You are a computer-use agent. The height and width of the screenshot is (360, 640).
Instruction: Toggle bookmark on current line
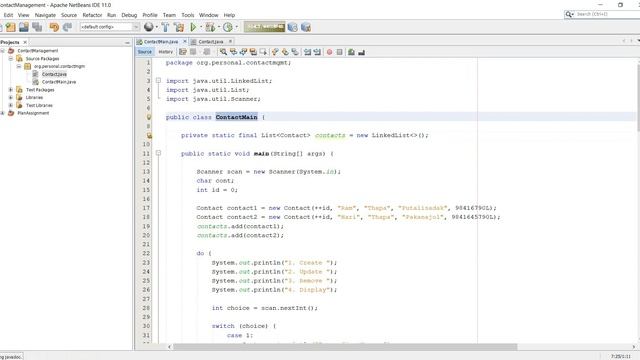tap(295, 52)
